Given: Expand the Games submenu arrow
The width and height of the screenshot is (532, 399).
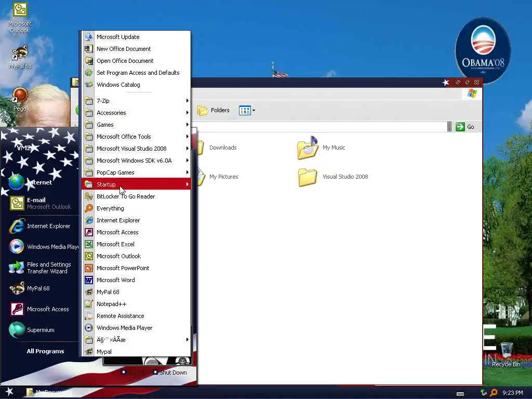Looking at the screenshot, I should (187, 125).
